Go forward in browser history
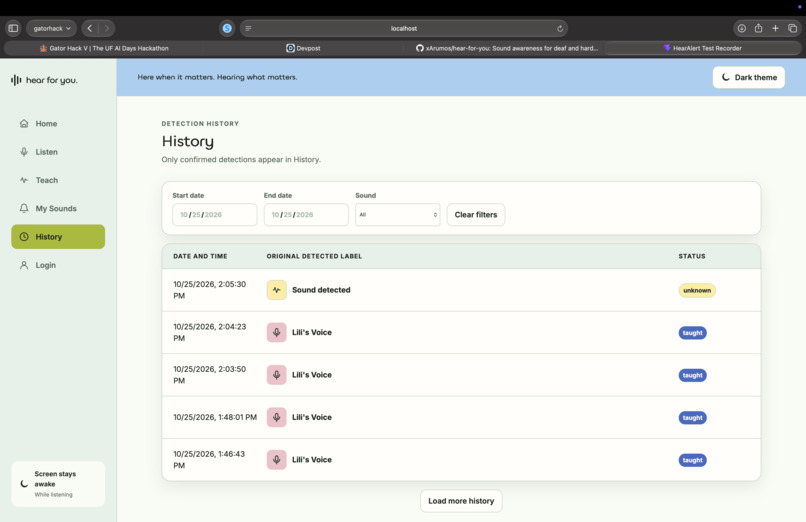The width and height of the screenshot is (806, 522). (106, 28)
